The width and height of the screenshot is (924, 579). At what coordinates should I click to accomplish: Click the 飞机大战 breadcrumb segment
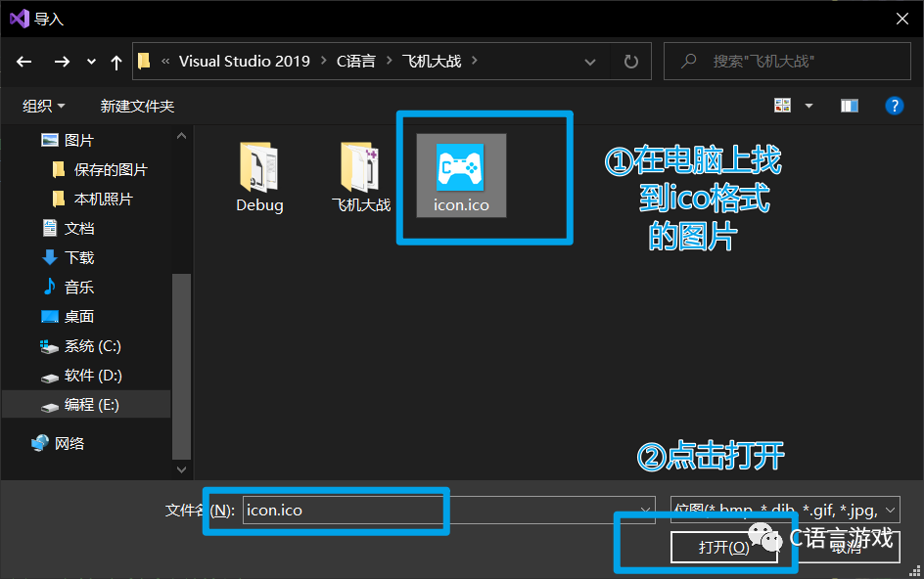tap(432, 62)
